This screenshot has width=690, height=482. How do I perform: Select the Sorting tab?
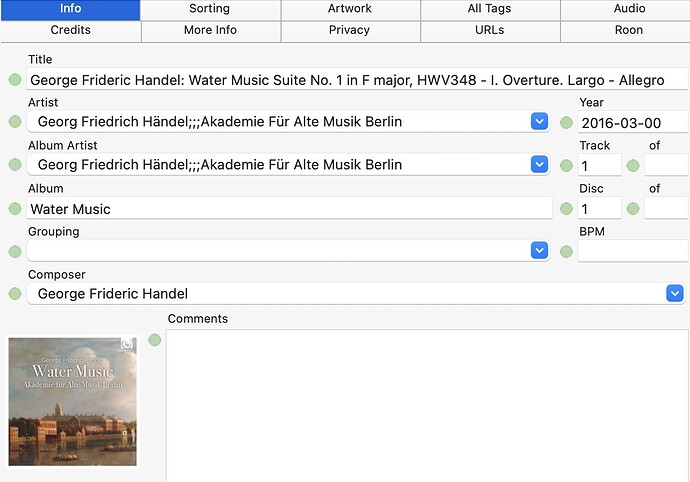210,9
